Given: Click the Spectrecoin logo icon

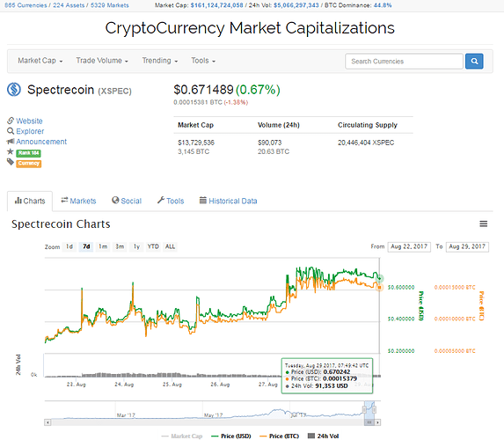Looking at the screenshot, I should pyautogui.click(x=14, y=90).
